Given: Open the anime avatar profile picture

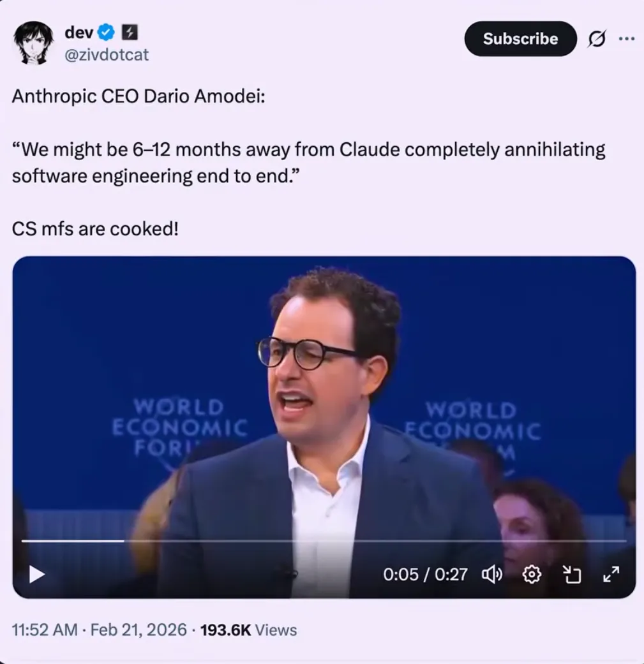Looking at the screenshot, I should pos(33,42).
